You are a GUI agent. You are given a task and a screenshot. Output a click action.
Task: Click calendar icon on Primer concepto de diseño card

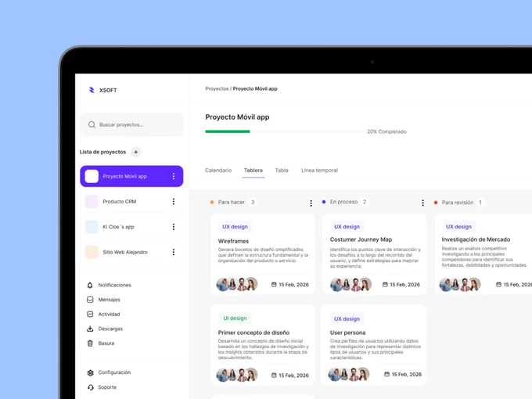274,375
